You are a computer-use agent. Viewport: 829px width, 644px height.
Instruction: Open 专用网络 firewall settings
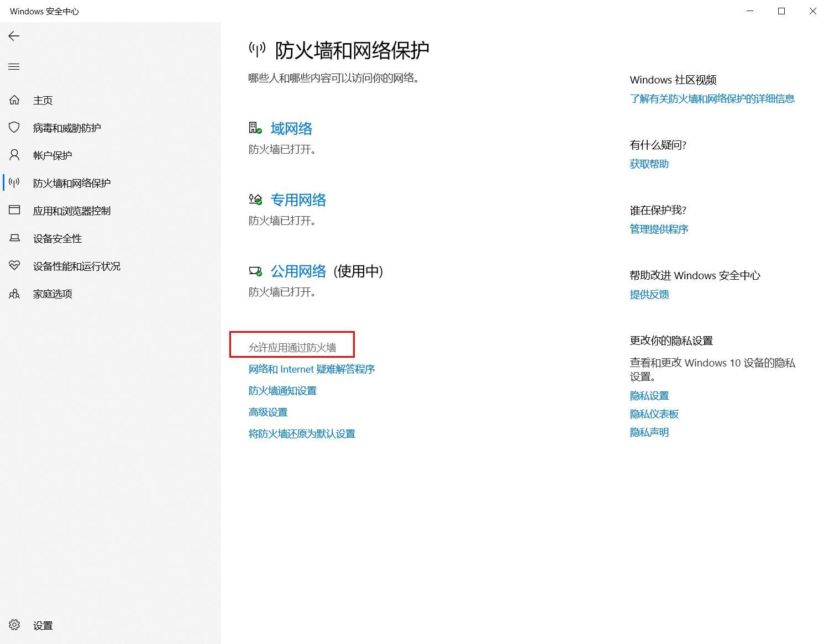coord(298,200)
